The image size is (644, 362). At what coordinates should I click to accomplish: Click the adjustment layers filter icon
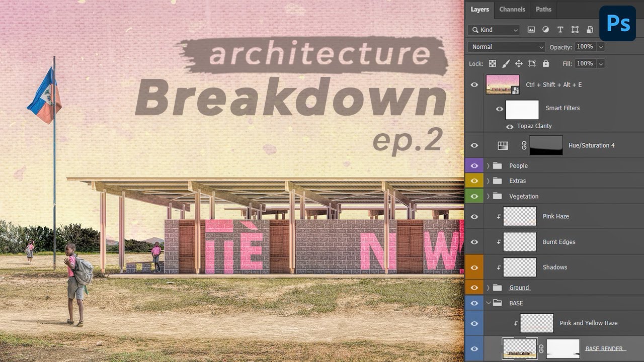[546, 30]
